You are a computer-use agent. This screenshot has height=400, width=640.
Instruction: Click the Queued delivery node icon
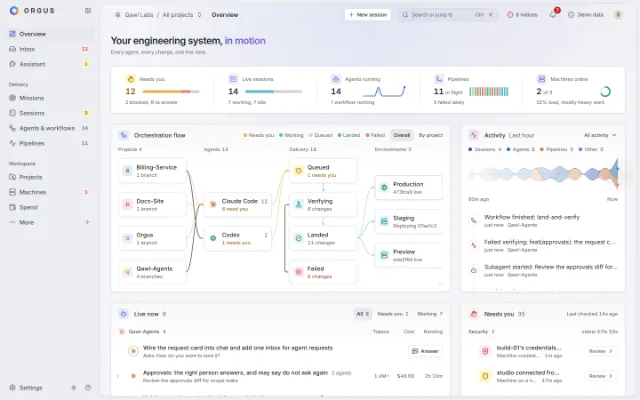[299, 171]
